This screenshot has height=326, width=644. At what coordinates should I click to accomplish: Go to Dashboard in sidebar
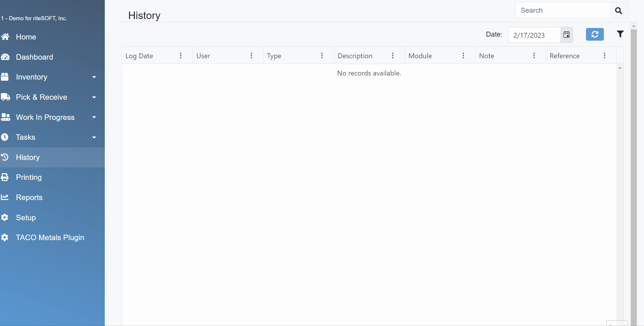[x=34, y=57]
